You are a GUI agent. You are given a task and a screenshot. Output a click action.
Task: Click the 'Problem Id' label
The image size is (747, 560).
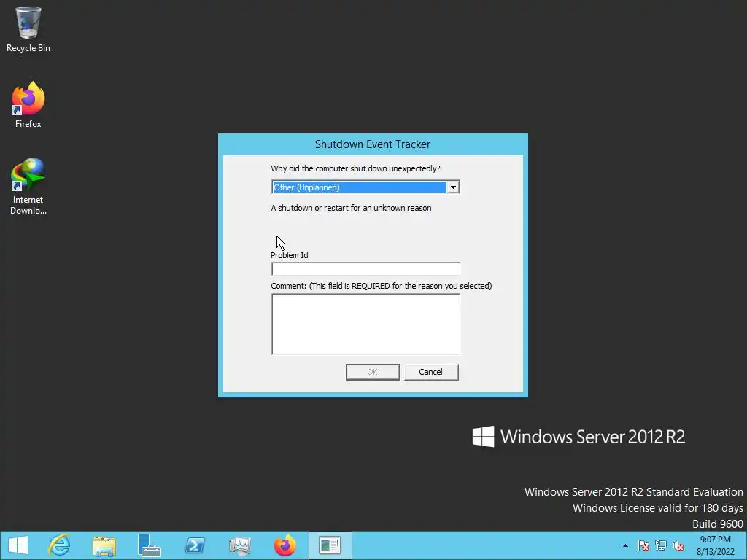(289, 255)
